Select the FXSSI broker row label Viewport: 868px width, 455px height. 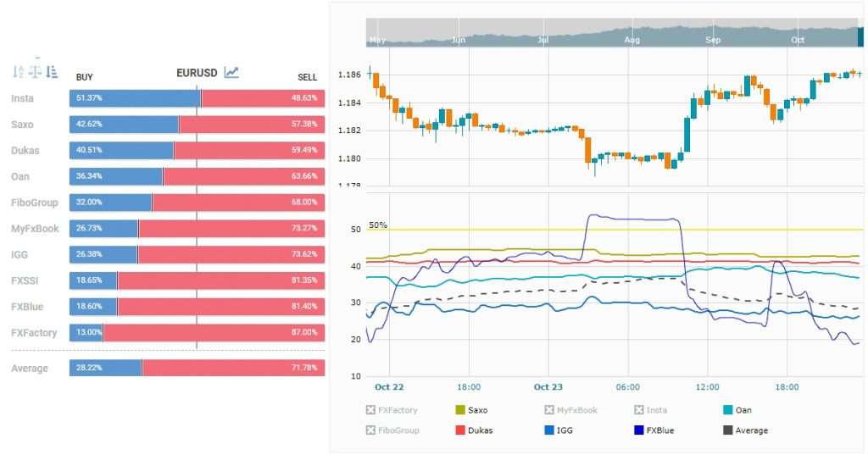click(x=24, y=281)
